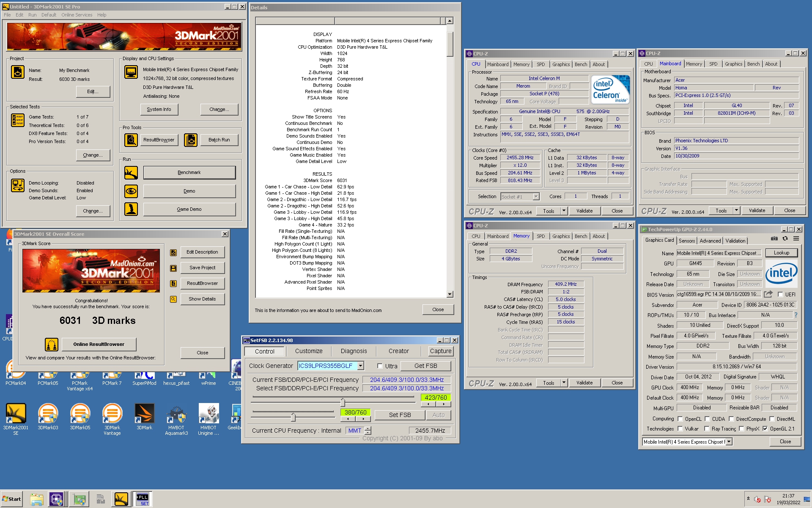The width and height of the screenshot is (812, 508).
Task: Click the Options demo looping icon
Action: click(x=17, y=185)
